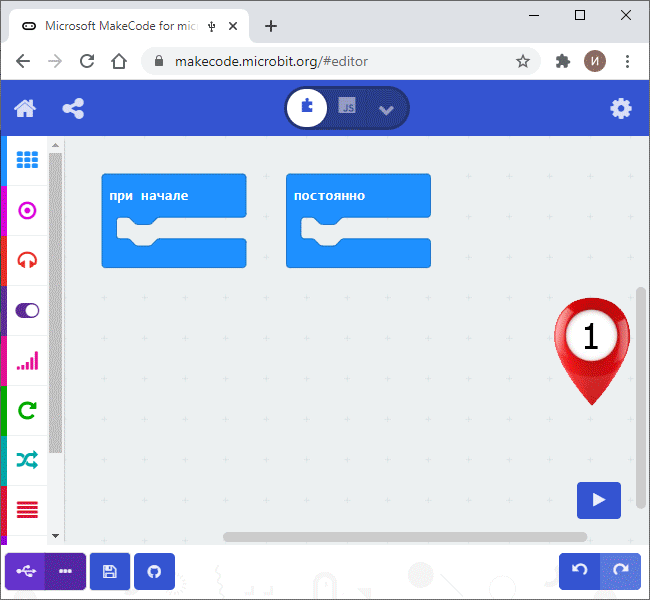Save the project with floppy icon

click(x=110, y=571)
